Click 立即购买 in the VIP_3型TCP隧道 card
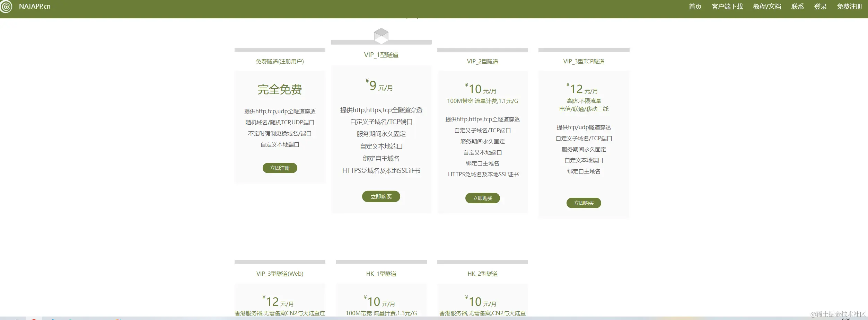Viewport: 868px width, 320px height. click(x=584, y=203)
